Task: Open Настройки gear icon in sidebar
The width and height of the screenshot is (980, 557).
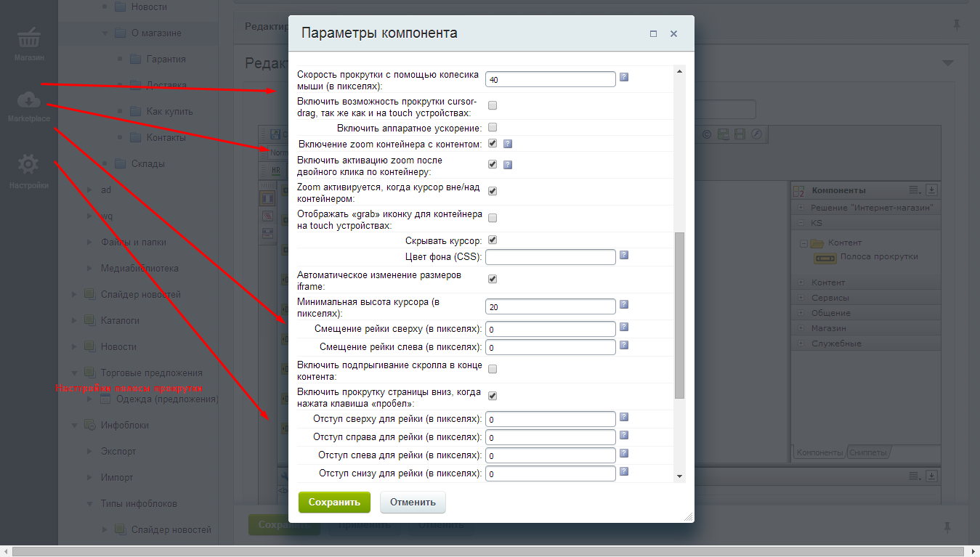Action: [28, 171]
